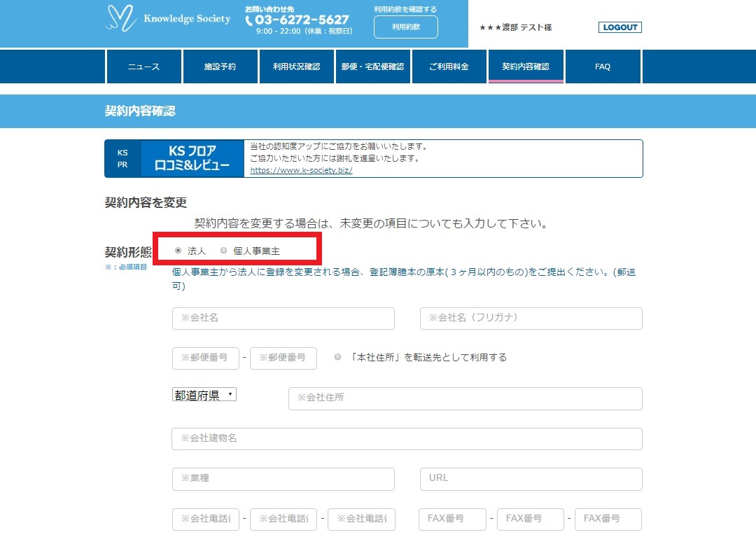Focus the 会社住所 text field

[465, 398]
